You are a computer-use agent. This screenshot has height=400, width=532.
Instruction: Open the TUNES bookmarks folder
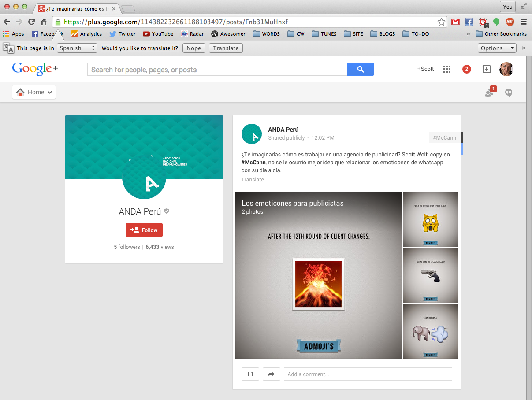tap(324, 34)
